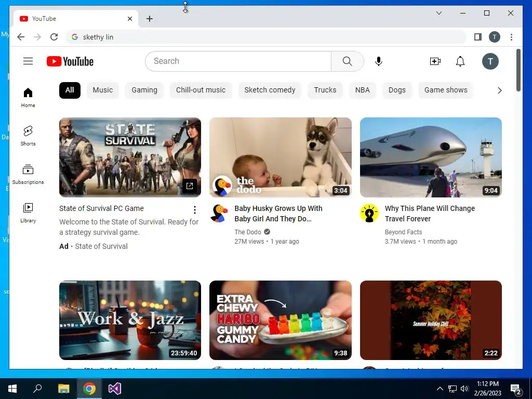The height and width of the screenshot is (399, 532).
Task: Open the Create video camera icon
Action: pos(435,61)
